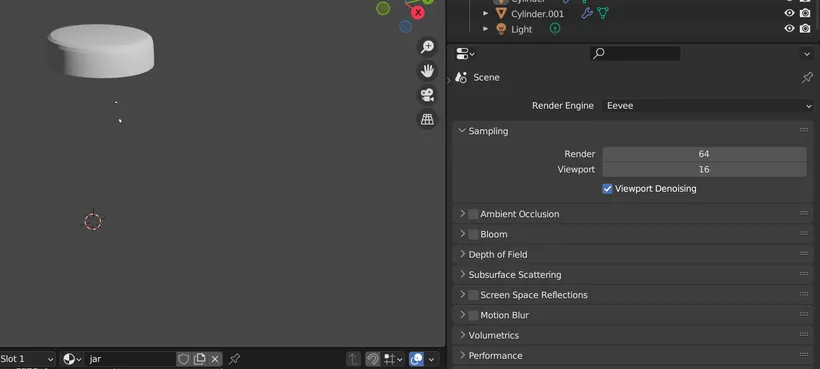Image resolution: width=820 pixels, height=369 pixels.
Task: Enable the Ambient Occlusion checkbox
Action: tap(473, 214)
